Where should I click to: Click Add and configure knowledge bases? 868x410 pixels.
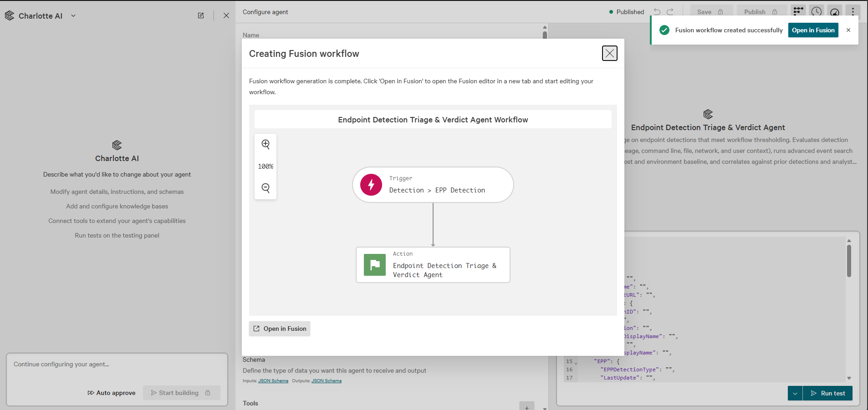[117, 207]
